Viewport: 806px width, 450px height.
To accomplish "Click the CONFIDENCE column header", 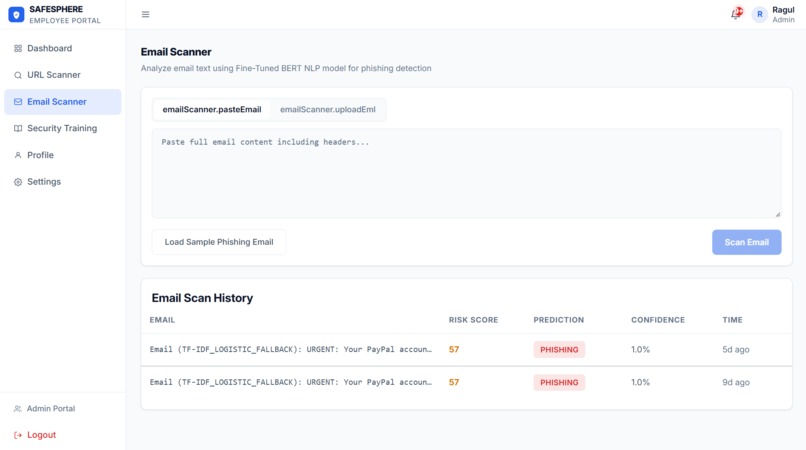I will 658,320.
